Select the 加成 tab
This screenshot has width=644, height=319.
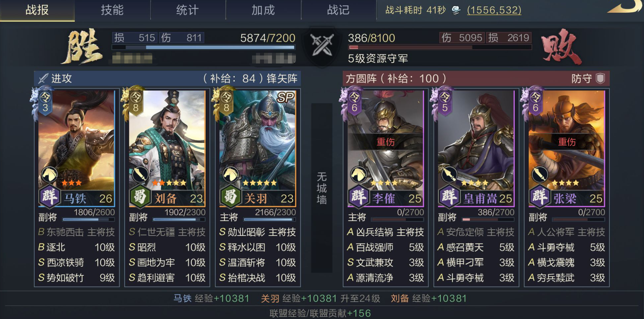pyautogui.click(x=263, y=10)
